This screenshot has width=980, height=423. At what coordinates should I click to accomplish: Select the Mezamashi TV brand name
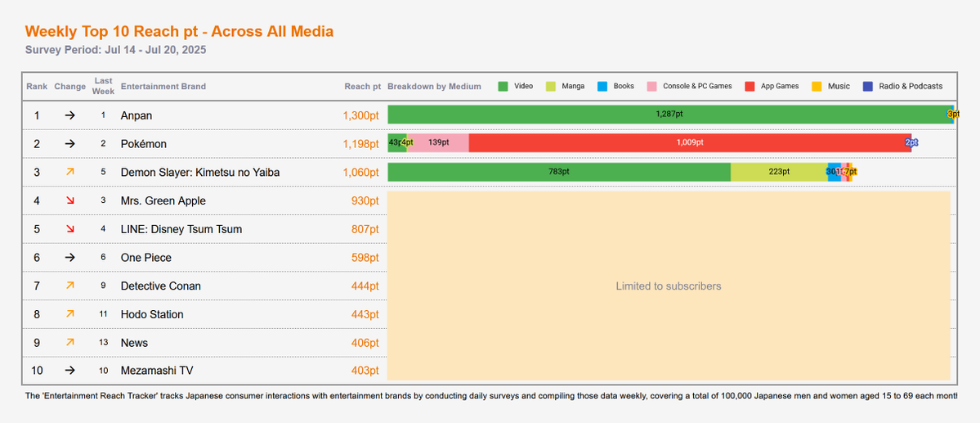(x=157, y=371)
